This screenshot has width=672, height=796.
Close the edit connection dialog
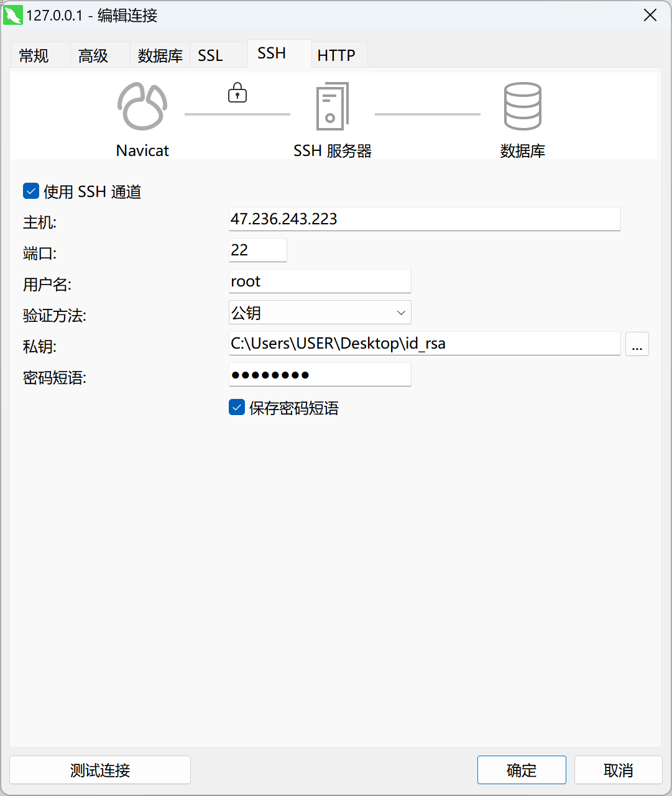click(x=650, y=15)
